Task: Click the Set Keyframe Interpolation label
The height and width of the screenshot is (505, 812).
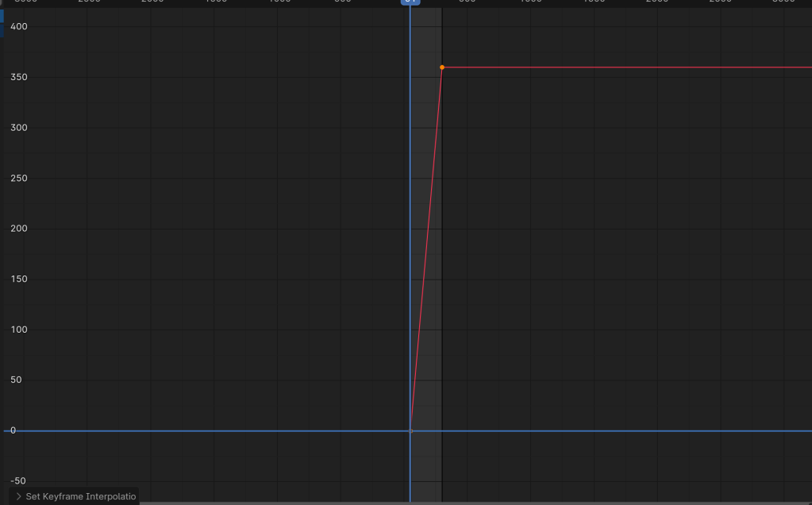Action: pos(81,496)
